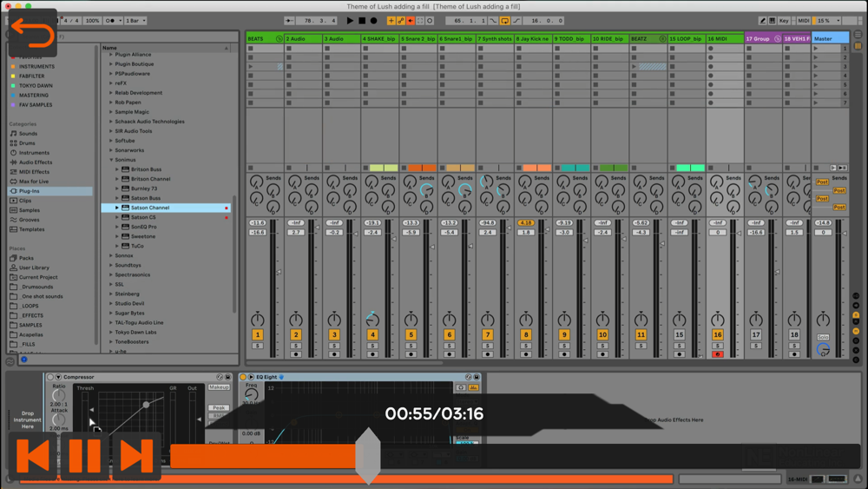Image resolution: width=868 pixels, height=489 pixels.
Task: Expand the Sonnox folder
Action: point(111,255)
